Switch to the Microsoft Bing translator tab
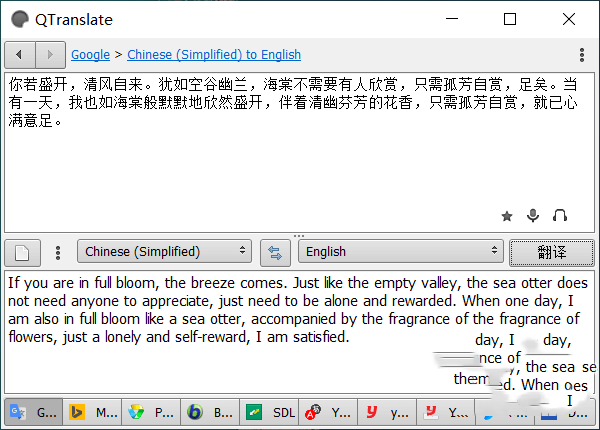Viewport: 600px width, 430px height. tap(92, 412)
